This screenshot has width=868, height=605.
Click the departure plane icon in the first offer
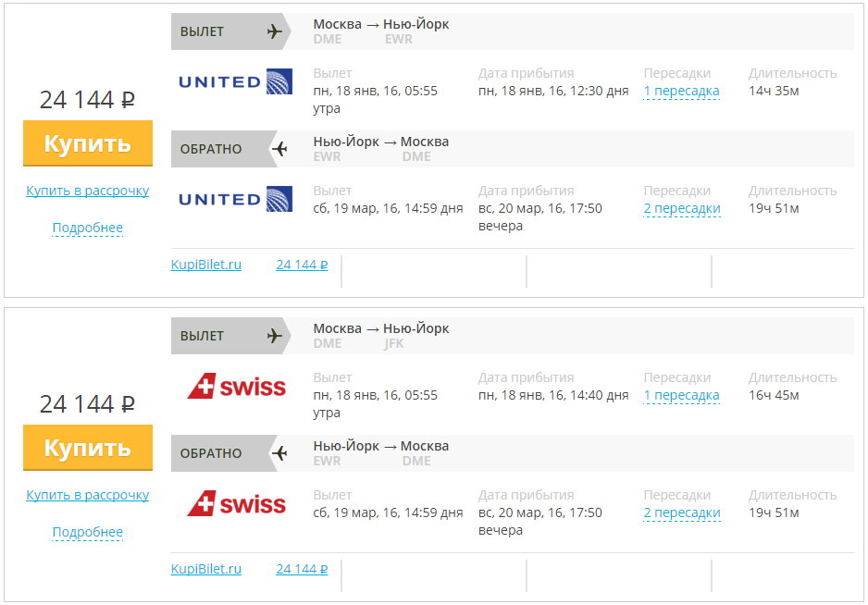pos(275,31)
